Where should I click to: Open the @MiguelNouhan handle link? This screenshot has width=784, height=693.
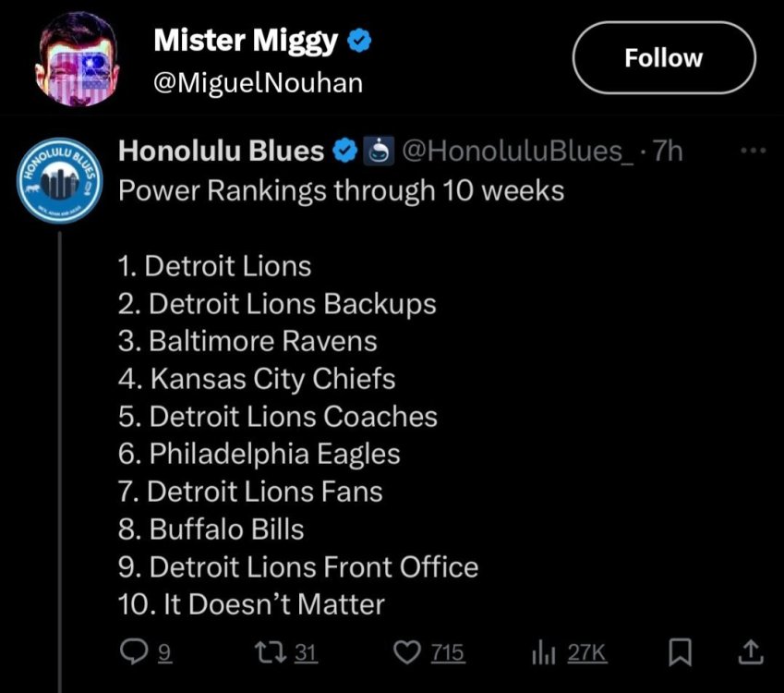point(257,83)
